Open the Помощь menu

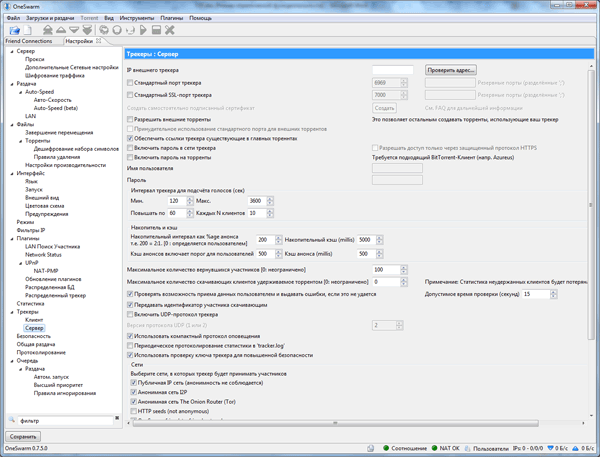[201, 18]
